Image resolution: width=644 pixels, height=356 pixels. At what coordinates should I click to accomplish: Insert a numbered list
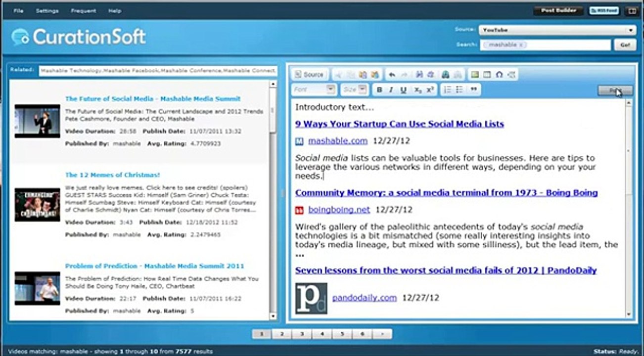click(448, 89)
